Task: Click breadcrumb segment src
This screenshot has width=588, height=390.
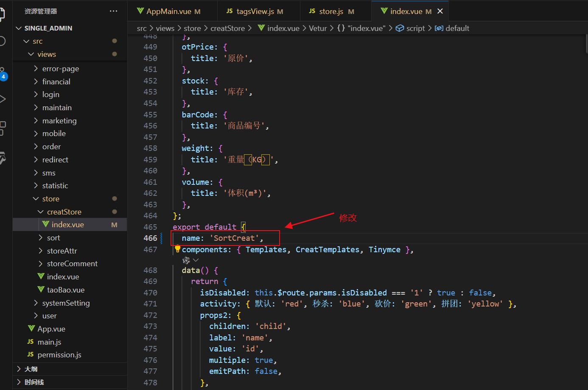Action: [142, 28]
